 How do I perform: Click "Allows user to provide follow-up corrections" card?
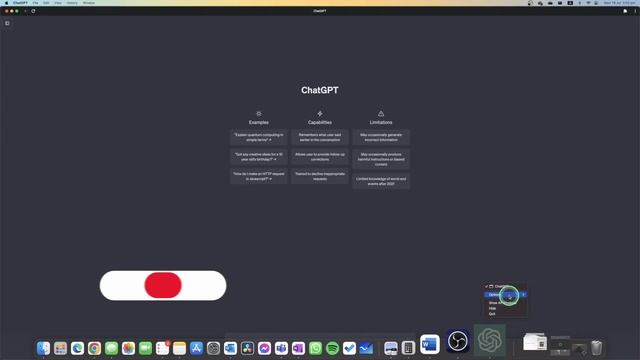(320, 157)
